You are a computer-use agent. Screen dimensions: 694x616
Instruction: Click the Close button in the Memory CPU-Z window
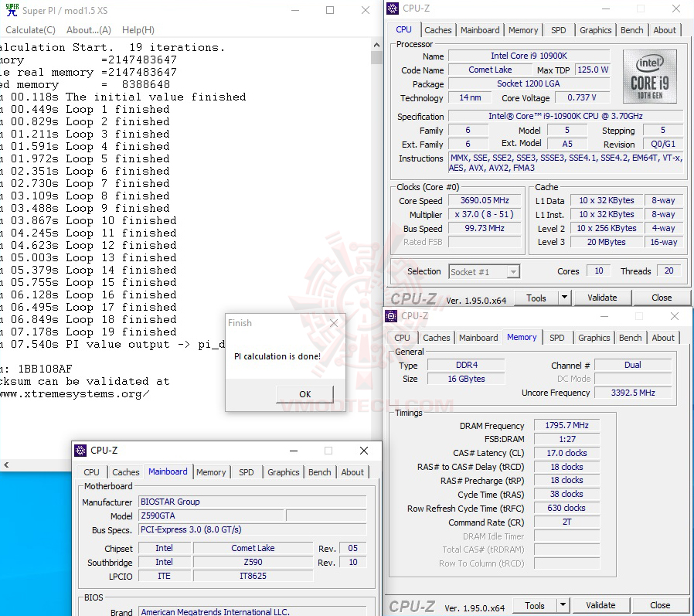tap(660, 605)
